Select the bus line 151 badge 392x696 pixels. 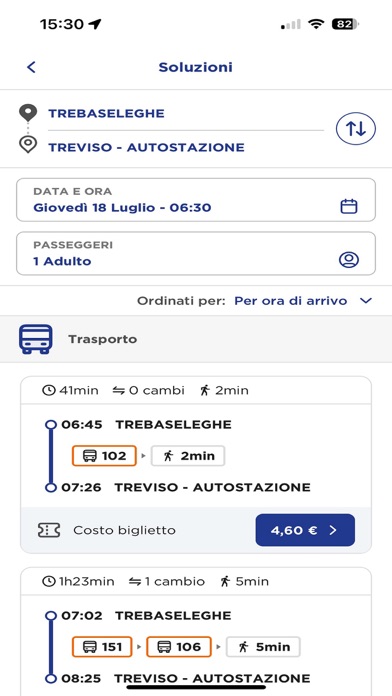click(x=102, y=647)
